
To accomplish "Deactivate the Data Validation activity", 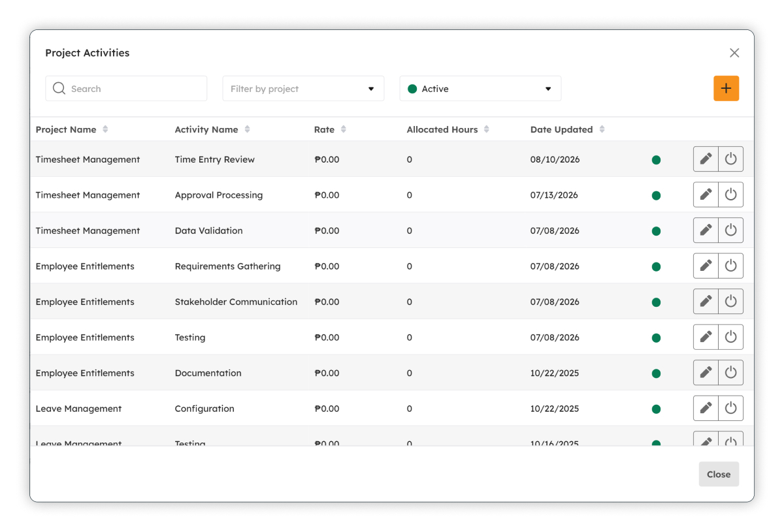I will tap(731, 230).
